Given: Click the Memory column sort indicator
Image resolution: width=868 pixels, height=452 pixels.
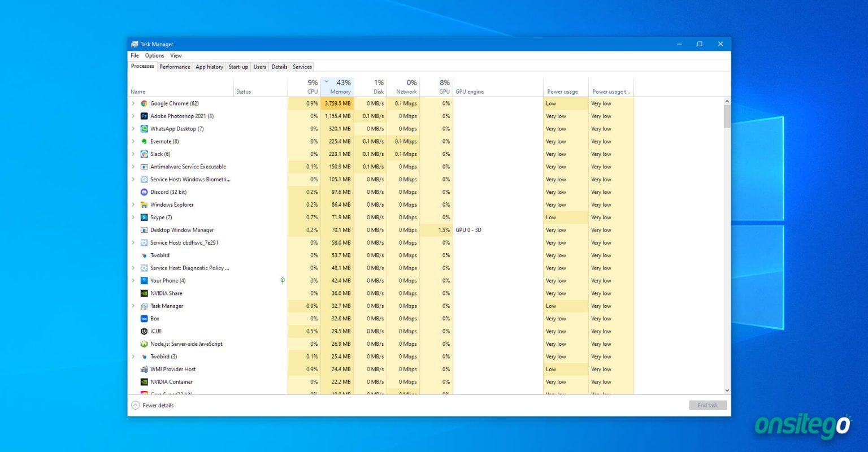Looking at the screenshot, I should (x=326, y=81).
